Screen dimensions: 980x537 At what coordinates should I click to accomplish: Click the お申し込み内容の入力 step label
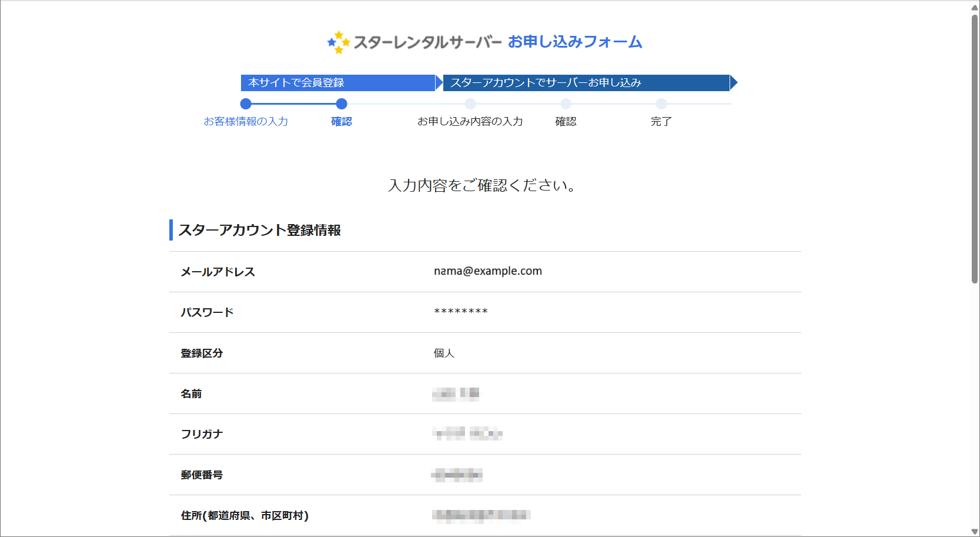coord(470,122)
